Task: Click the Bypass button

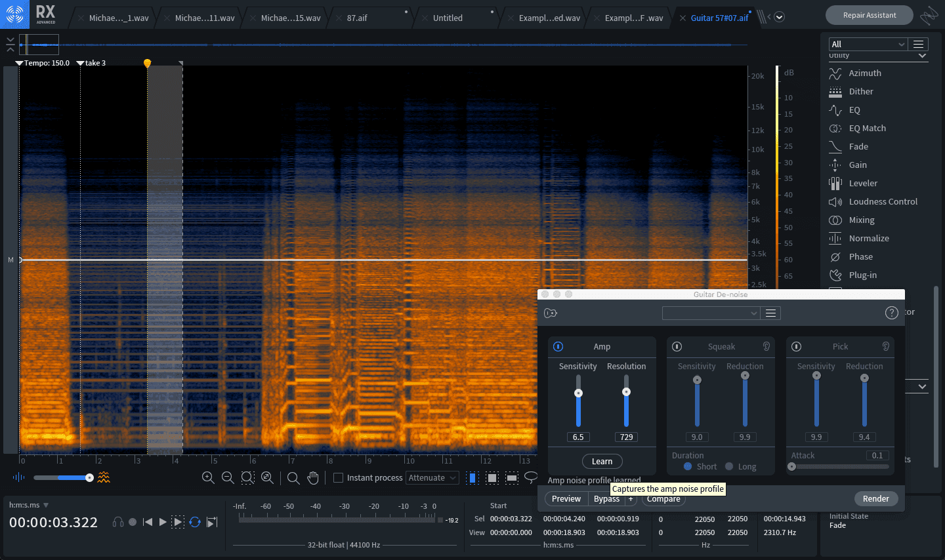Action: (606, 499)
